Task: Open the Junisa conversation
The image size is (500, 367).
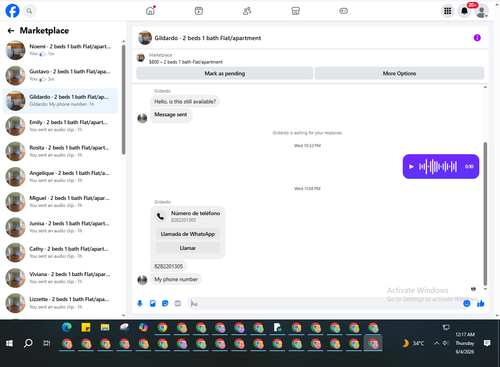Action: point(60,227)
